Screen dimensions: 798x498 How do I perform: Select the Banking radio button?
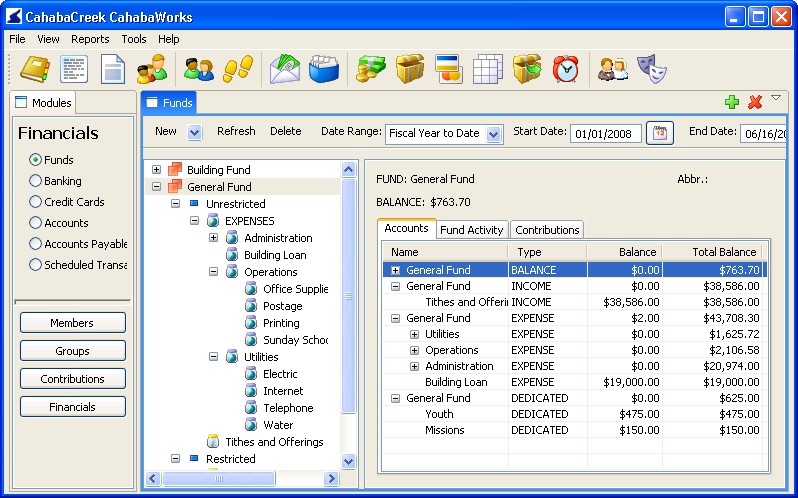(36, 181)
